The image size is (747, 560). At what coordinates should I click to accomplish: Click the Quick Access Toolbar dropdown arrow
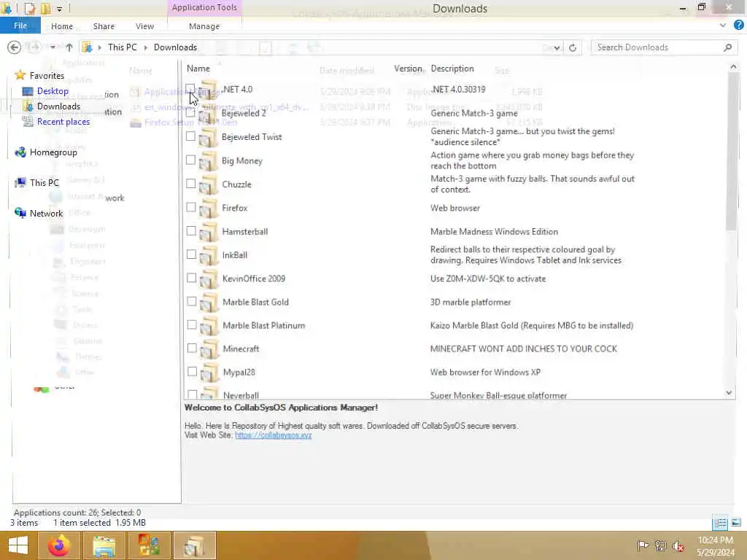pos(59,9)
